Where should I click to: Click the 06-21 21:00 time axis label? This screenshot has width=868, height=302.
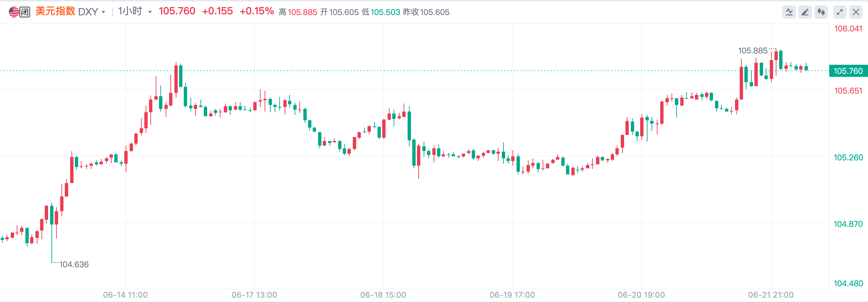[771, 295]
